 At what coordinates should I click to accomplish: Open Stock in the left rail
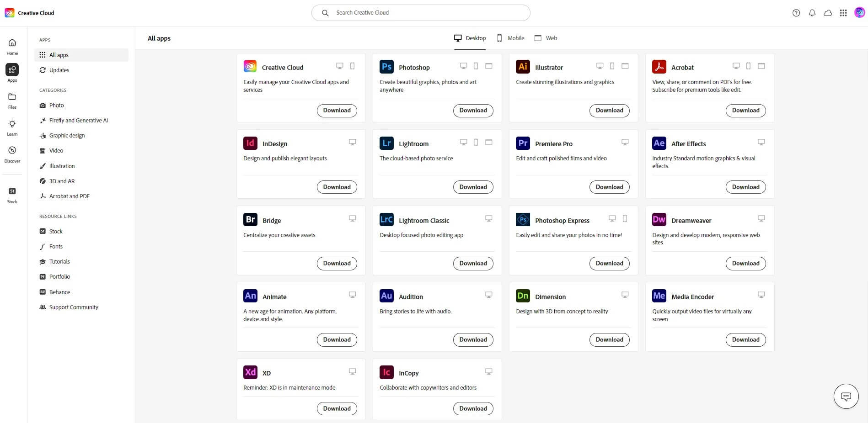click(x=12, y=195)
